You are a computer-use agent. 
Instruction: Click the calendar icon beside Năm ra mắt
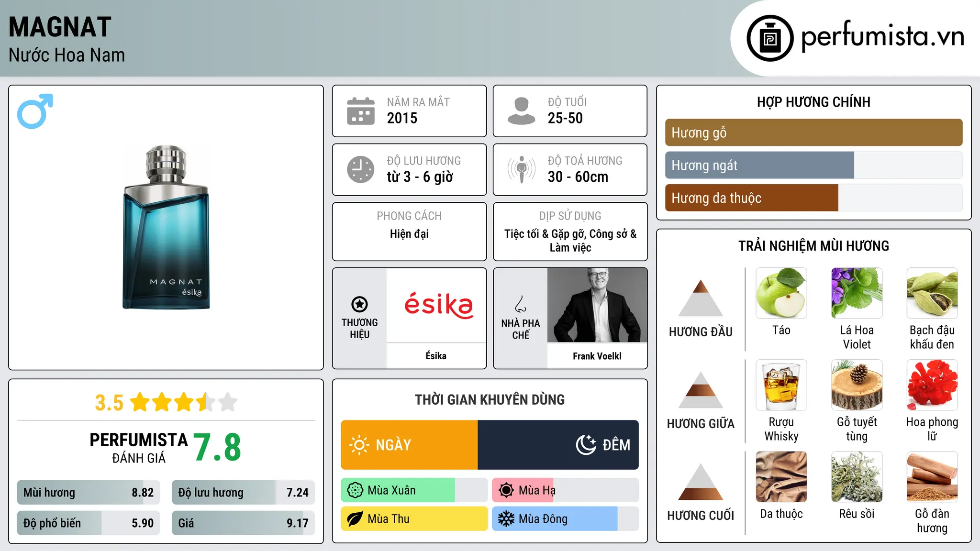[x=360, y=111]
